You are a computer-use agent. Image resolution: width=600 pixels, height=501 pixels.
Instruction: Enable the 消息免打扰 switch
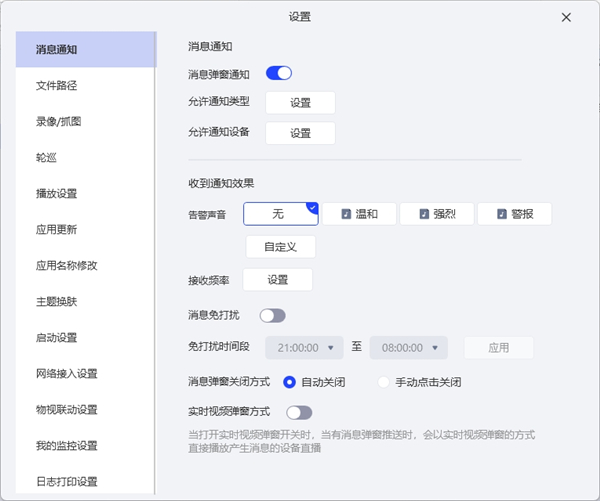[x=273, y=315]
